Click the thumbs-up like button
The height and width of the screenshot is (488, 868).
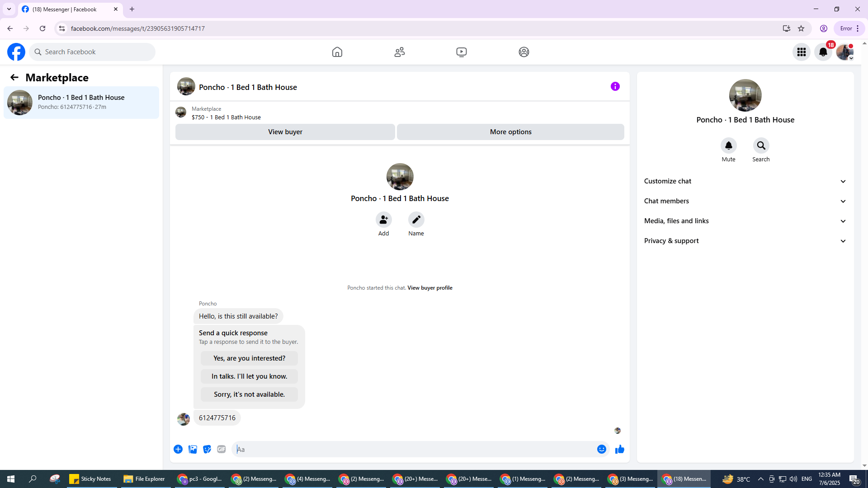pyautogui.click(x=619, y=449)
